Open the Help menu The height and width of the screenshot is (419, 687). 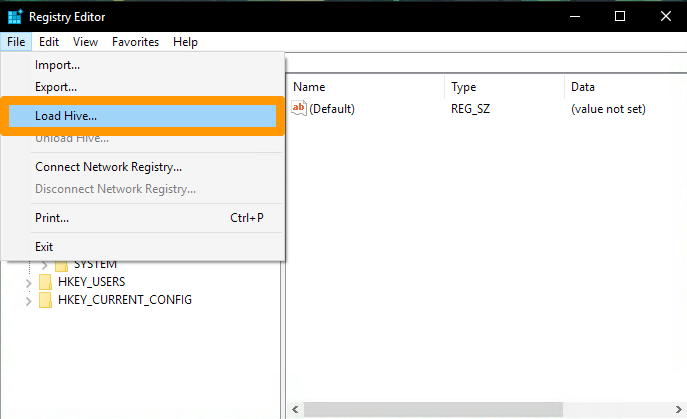185,42
